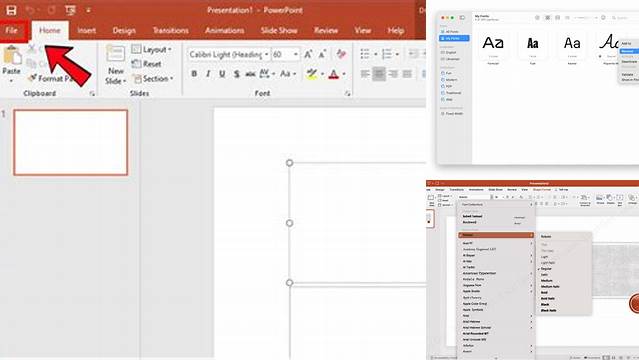Apply Underline to text
The height and width of the screenshot is (360, 639).
click(x=222, y=74)
